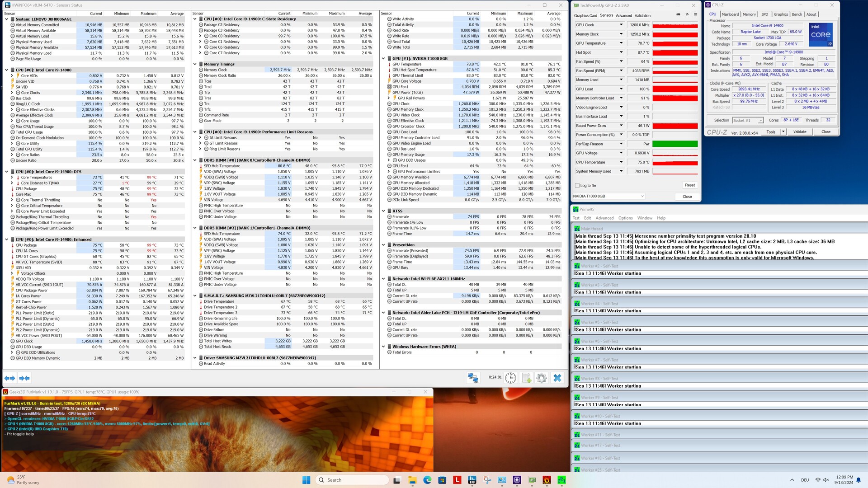Click the GPU-Z Reset button
868x488 pixels.
coord(689,185)
